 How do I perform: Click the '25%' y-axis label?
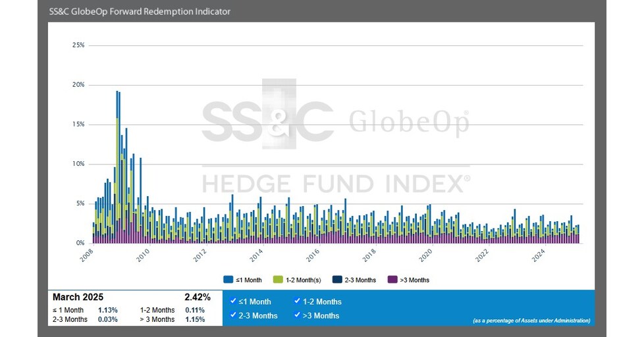[78, 45]
